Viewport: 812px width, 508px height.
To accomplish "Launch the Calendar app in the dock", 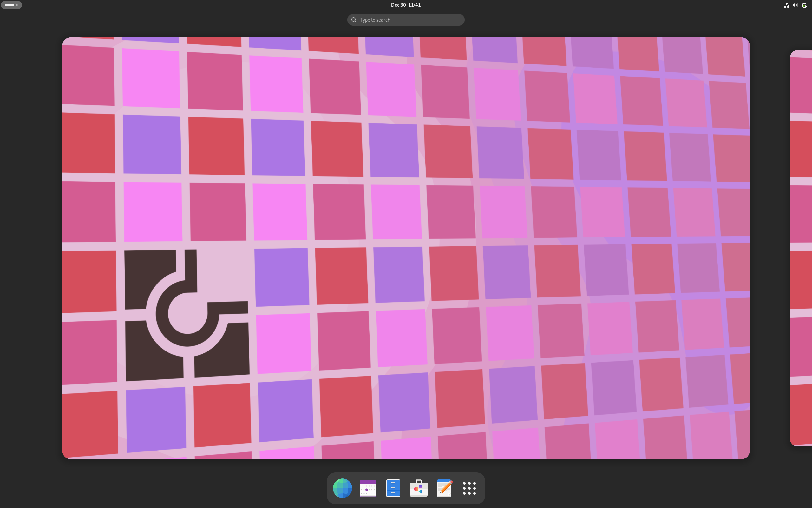I will [368, 488].
